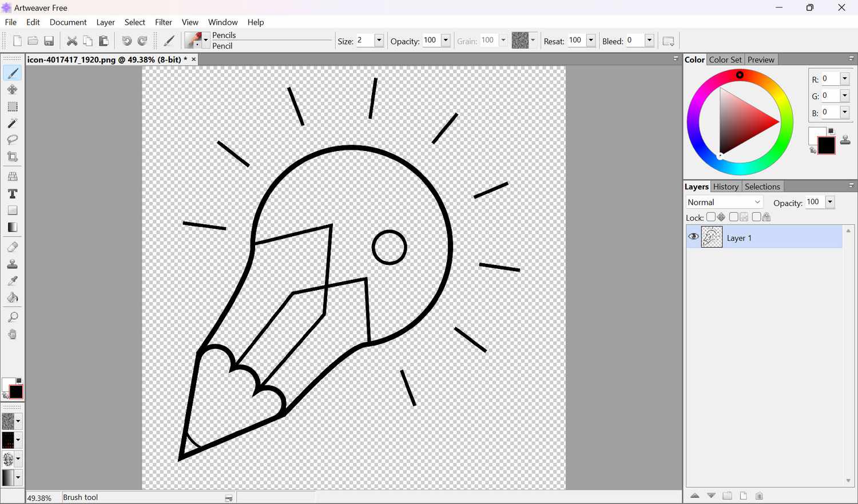Image resolution: width=858 pixels, height=504 pixels.
Task: Select the Stamp tool in the toolbox
Action: 13,264
